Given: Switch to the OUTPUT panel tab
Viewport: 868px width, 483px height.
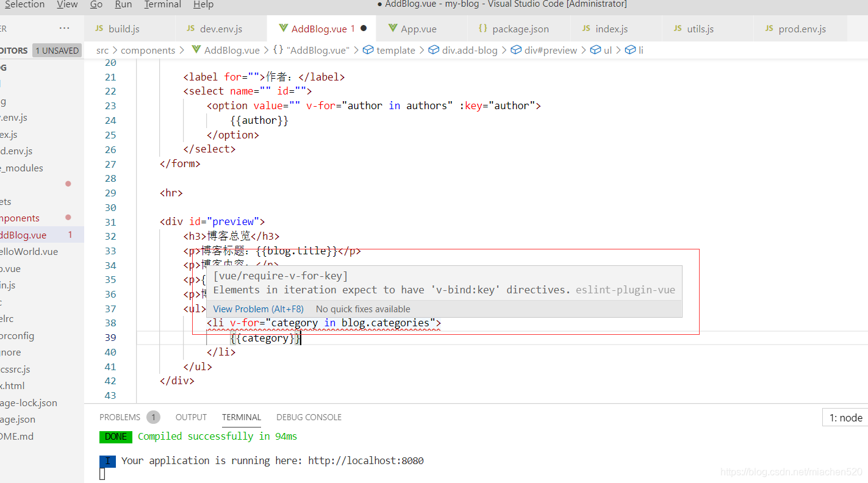Looking at the screenshot, I should pyautogui.click(x=190, y=417).
